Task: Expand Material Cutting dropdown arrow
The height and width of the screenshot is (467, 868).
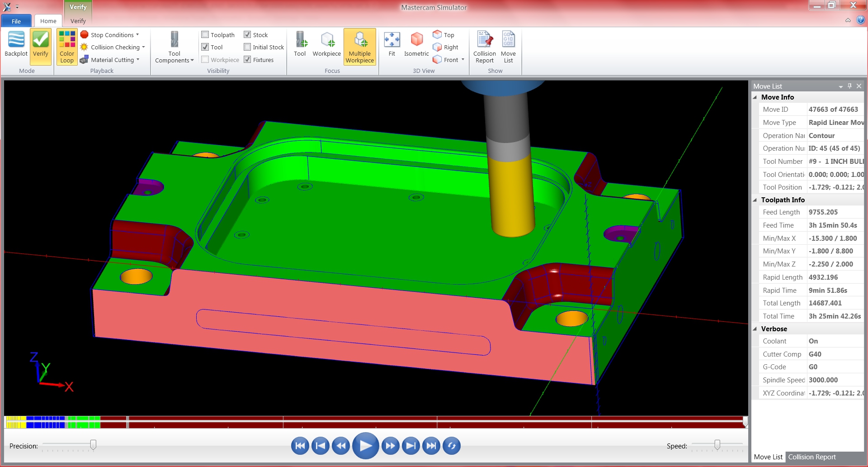Action: (138, 60)
